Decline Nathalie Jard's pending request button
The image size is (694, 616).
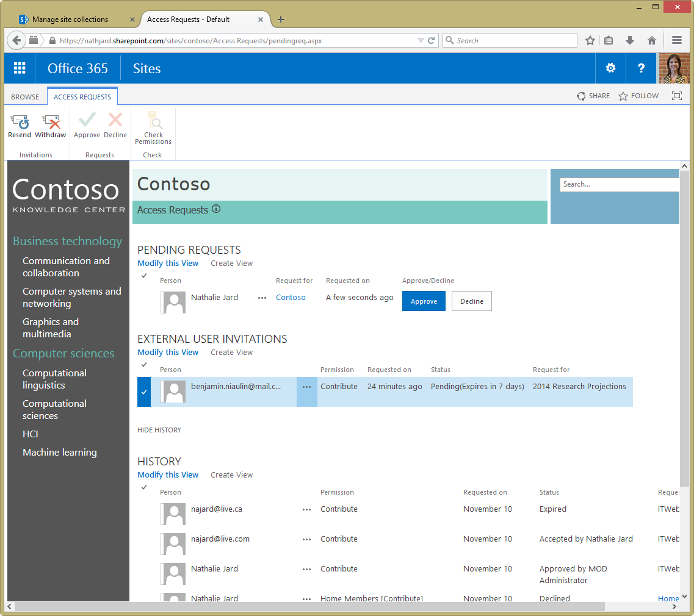(x=471, y=301)
